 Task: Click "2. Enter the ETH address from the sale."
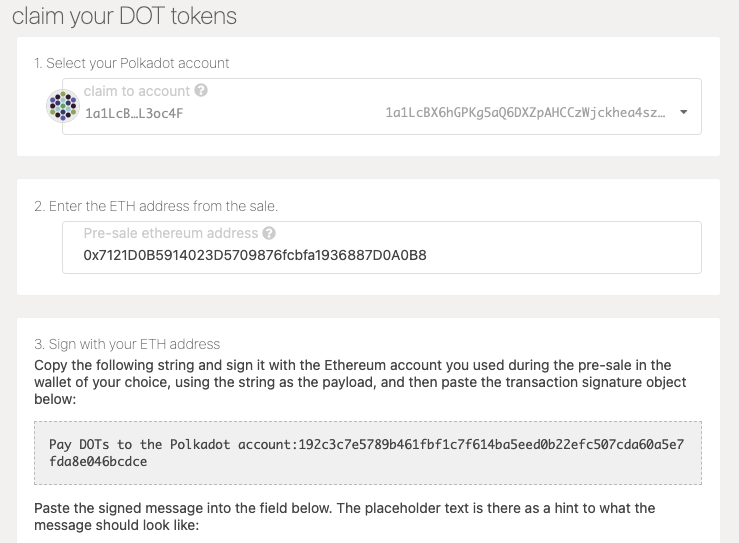156,206
